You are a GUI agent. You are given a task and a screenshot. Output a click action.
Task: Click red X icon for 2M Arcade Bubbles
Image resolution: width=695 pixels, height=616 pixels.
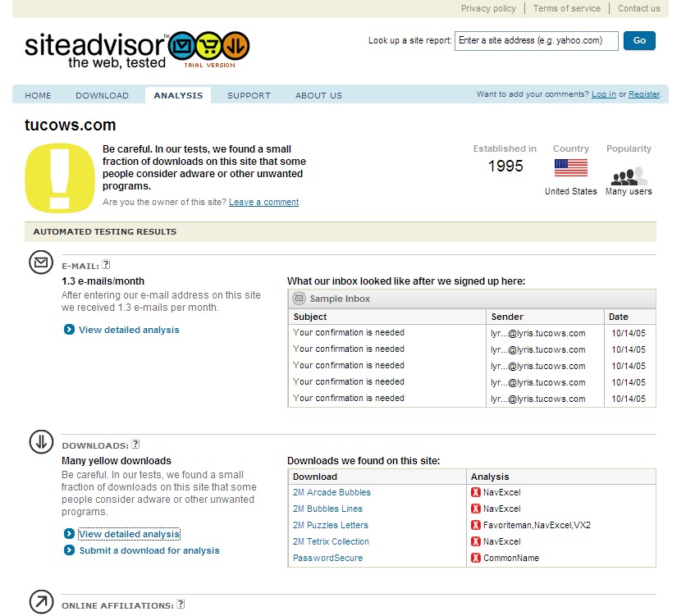pos(476,492)
